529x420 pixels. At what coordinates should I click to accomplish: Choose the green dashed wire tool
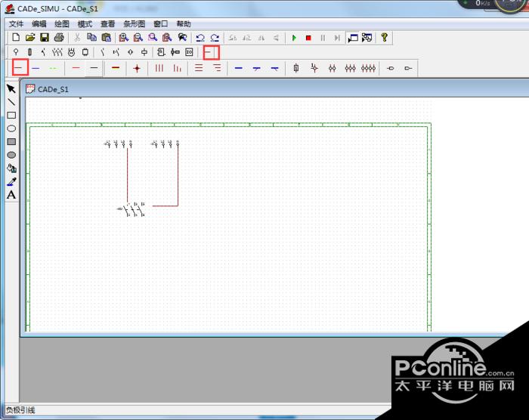coord(54,68)
